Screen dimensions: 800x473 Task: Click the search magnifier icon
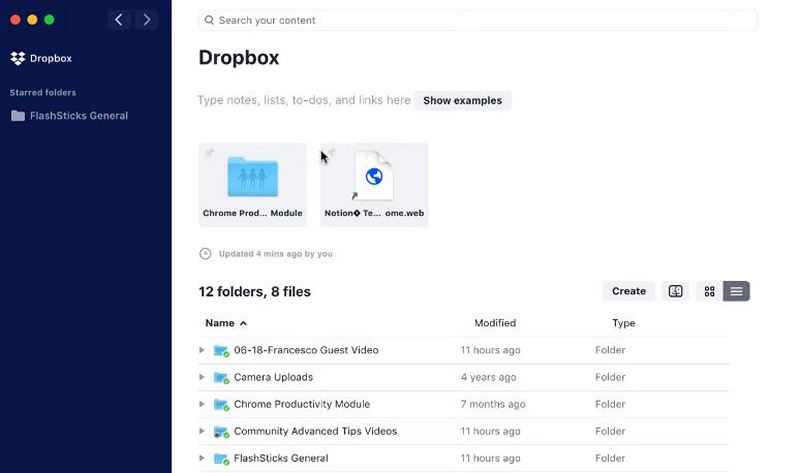(209, 20)
